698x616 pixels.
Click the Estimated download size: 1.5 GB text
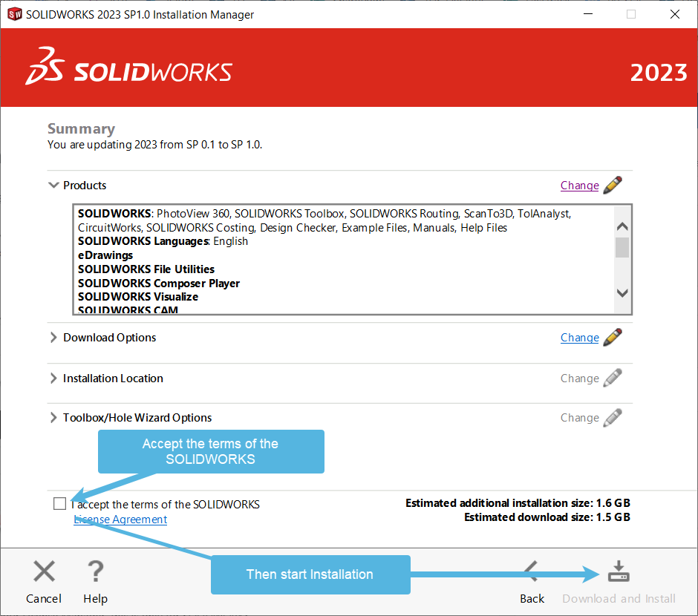[547, 517]
